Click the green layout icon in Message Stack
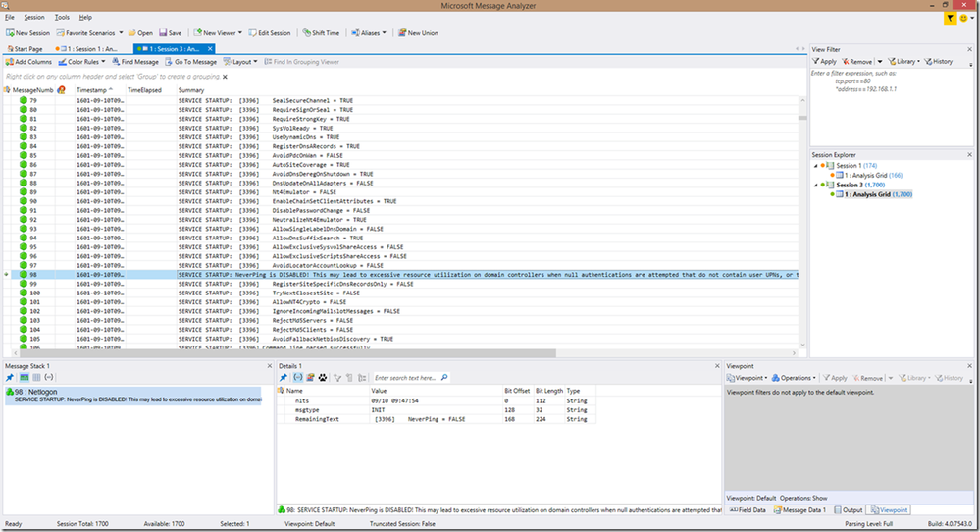Viewport: 980px width, 532px height. coord(25,378)
